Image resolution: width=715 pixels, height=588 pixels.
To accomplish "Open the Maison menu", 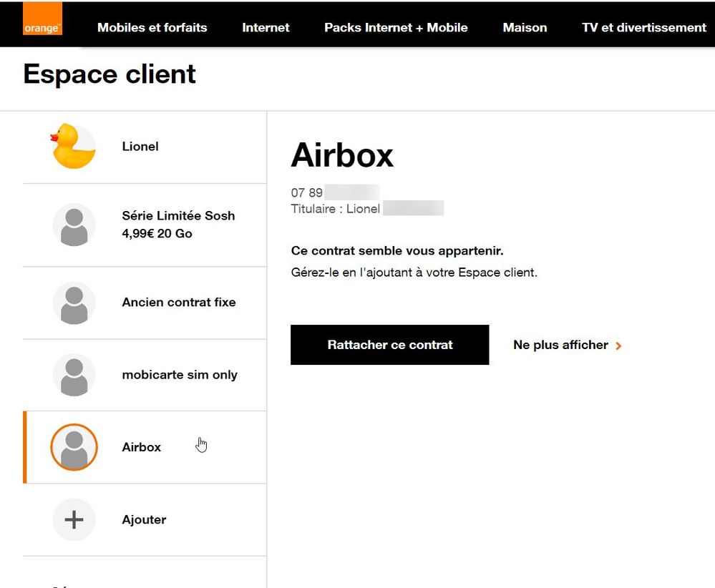I will click(525, 28).
